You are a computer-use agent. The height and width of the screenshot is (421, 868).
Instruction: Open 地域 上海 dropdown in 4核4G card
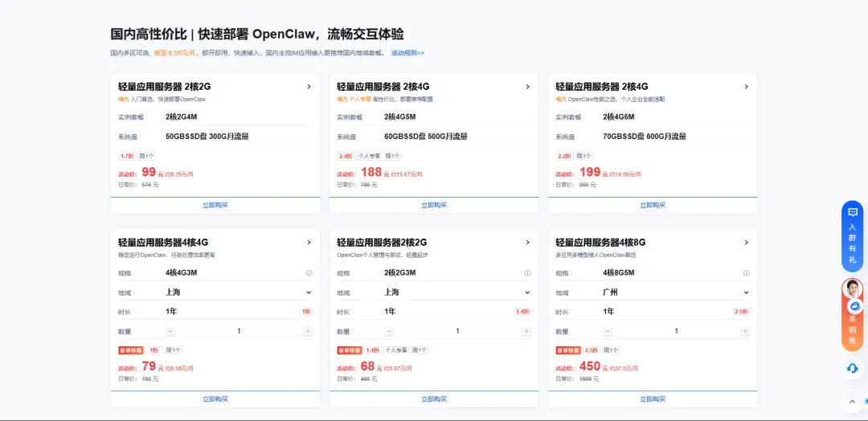239,292
